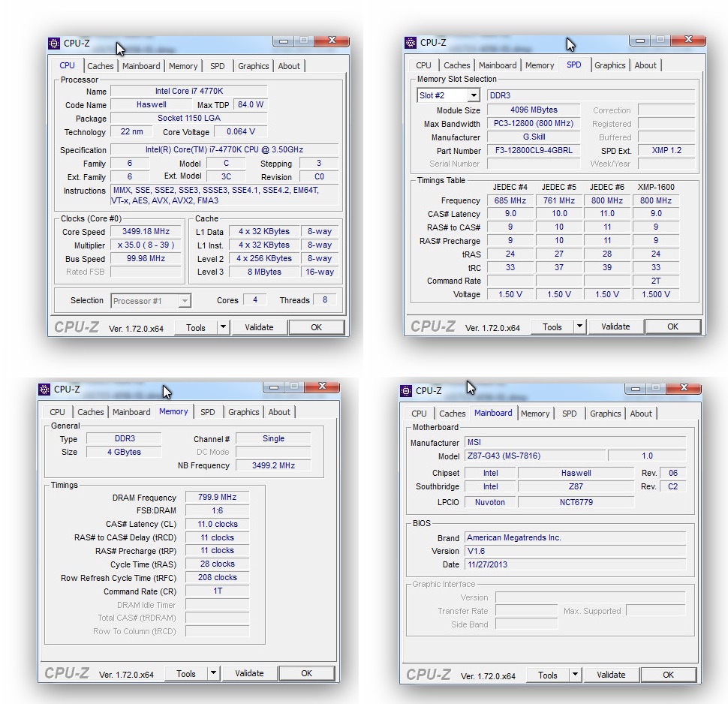
Task: Open the Graphics tab in the SPD window
Action: tap(610, 65)
